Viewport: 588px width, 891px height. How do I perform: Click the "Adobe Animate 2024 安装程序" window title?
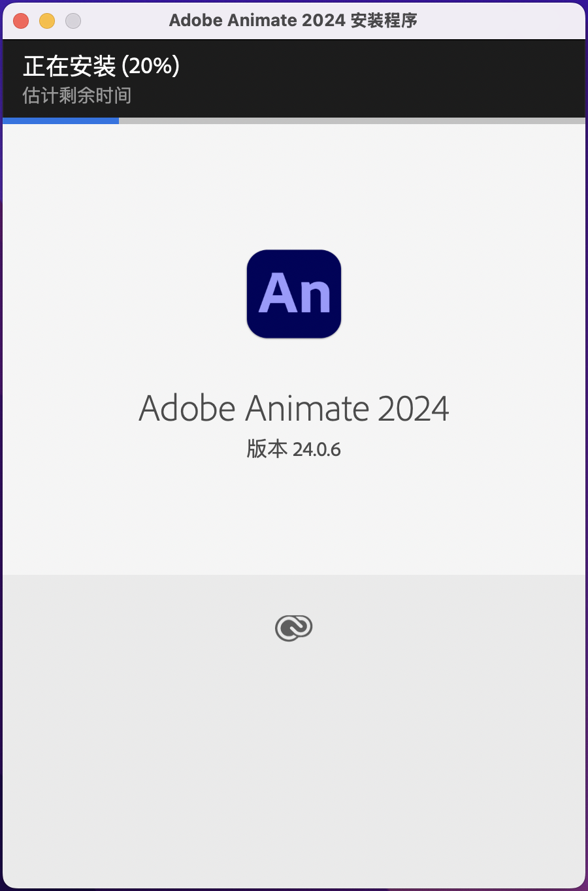pos(293,20)
